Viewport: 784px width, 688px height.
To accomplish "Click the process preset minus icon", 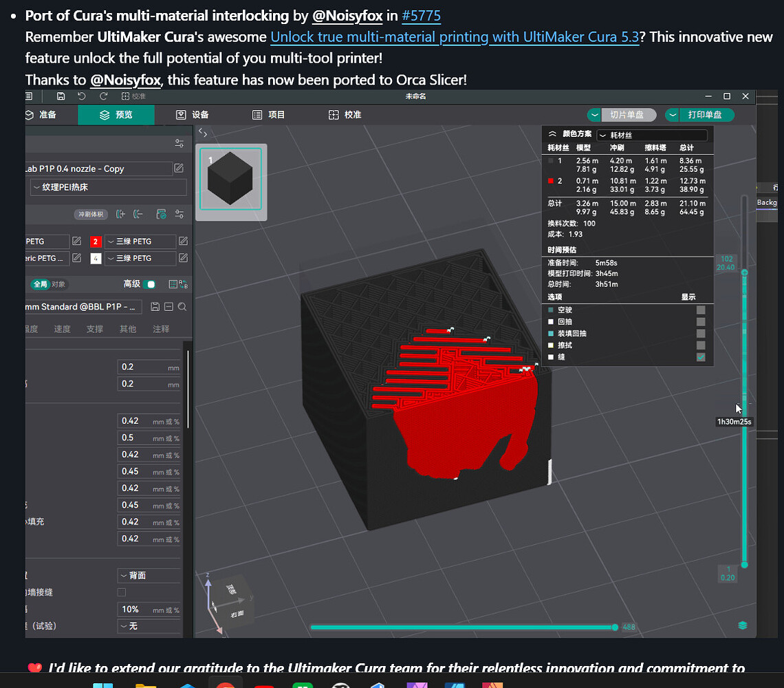I will 168,307.
